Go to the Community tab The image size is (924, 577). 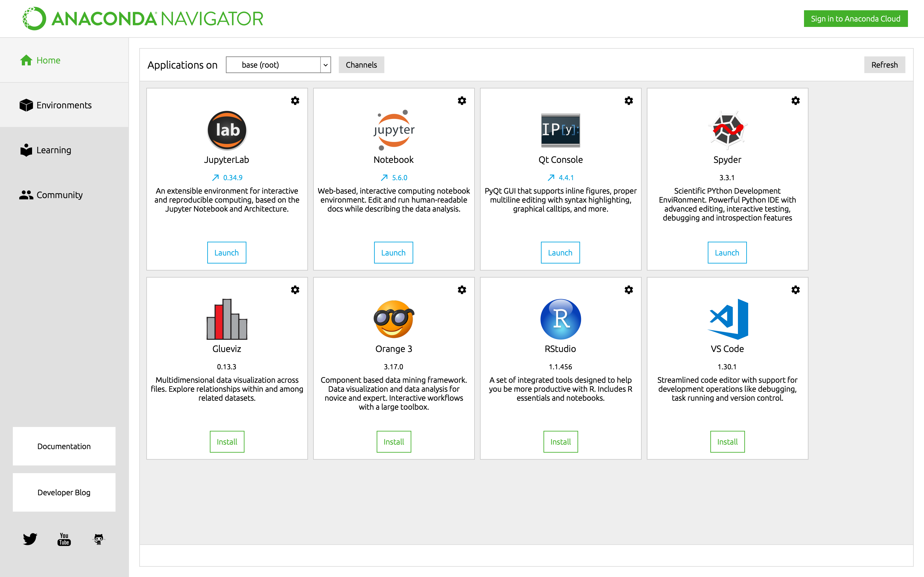(x=59, y=195)
